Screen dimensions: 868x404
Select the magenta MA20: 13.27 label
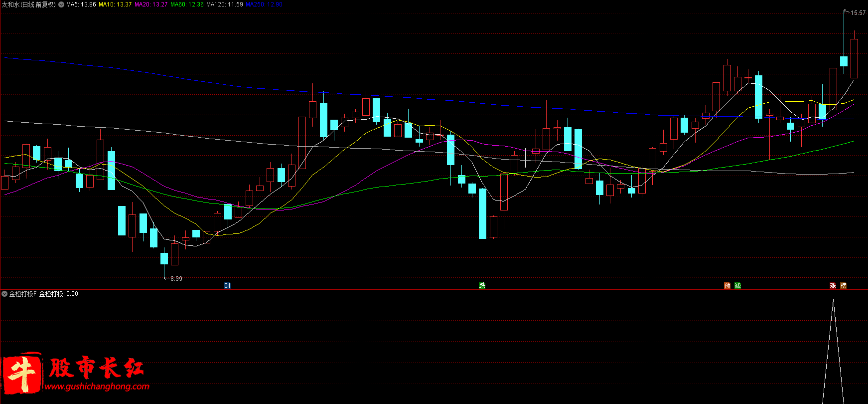[x=151, y=4]
